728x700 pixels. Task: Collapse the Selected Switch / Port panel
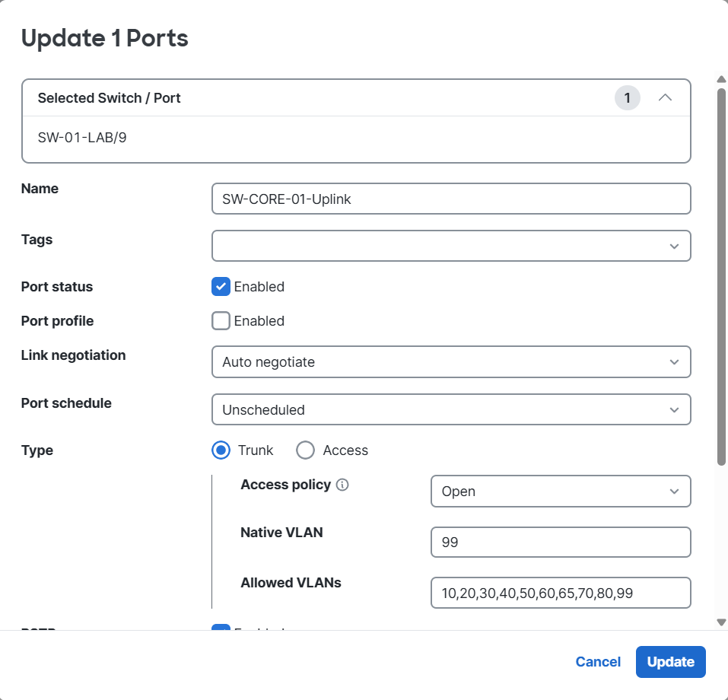665,98
